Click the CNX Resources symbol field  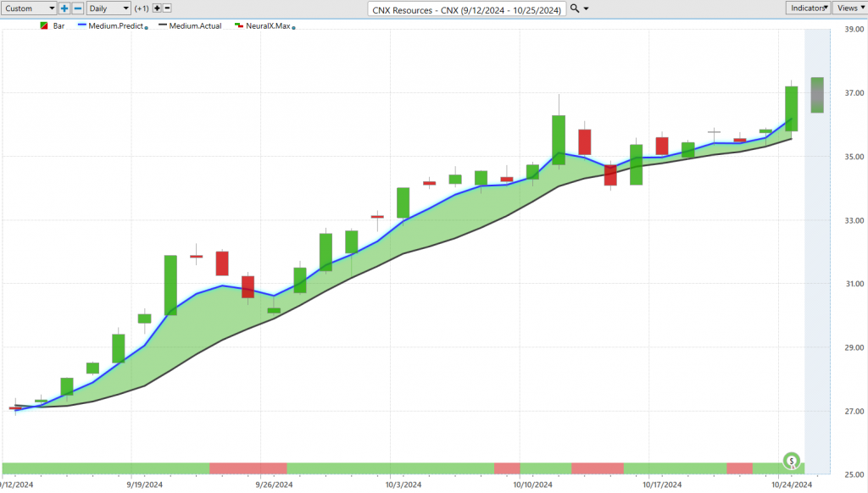click(x=467, y=9)
